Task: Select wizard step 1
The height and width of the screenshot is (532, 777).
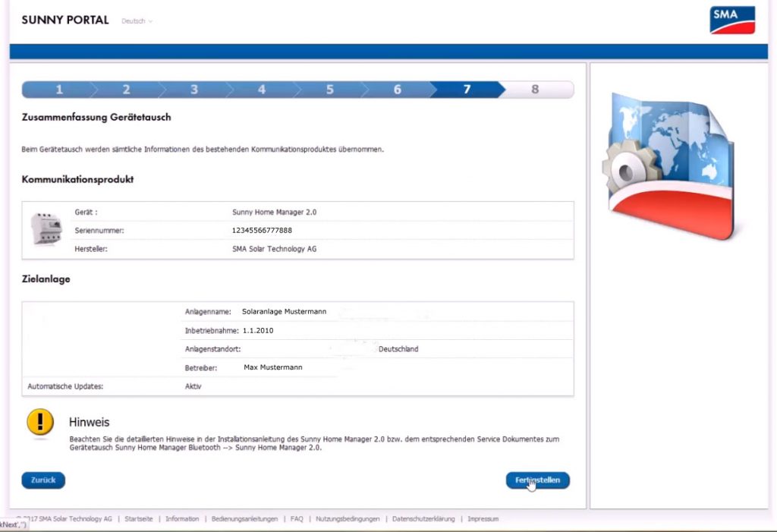Action: [x=59, y=89]
